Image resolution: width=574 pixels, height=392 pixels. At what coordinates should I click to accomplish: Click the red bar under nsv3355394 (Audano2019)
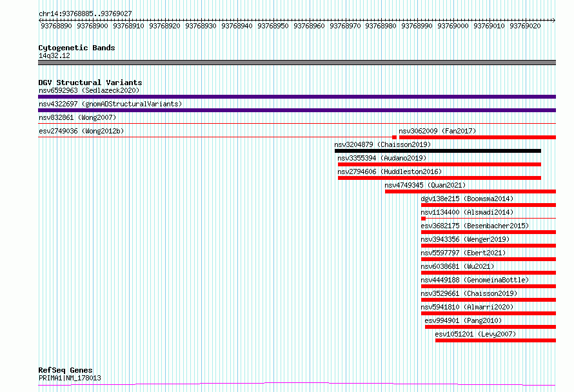439,164
